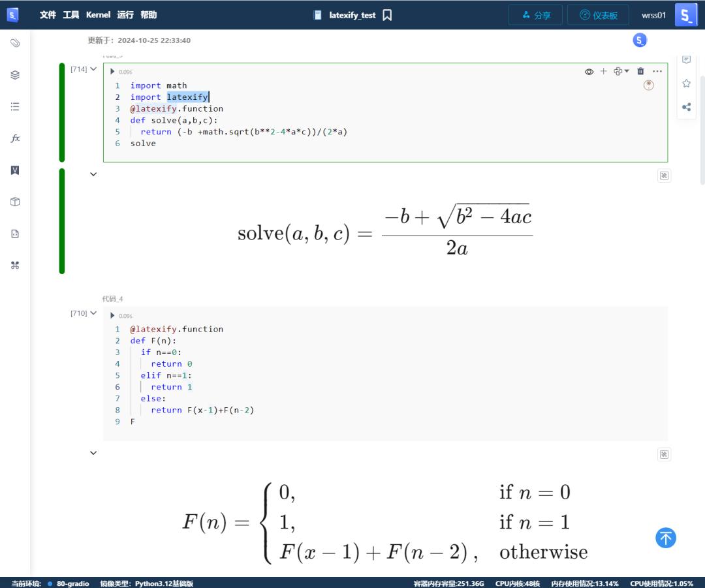Click the 分享 button at top
The height and width of the screenshot is (588, 705).
(535, 14)
